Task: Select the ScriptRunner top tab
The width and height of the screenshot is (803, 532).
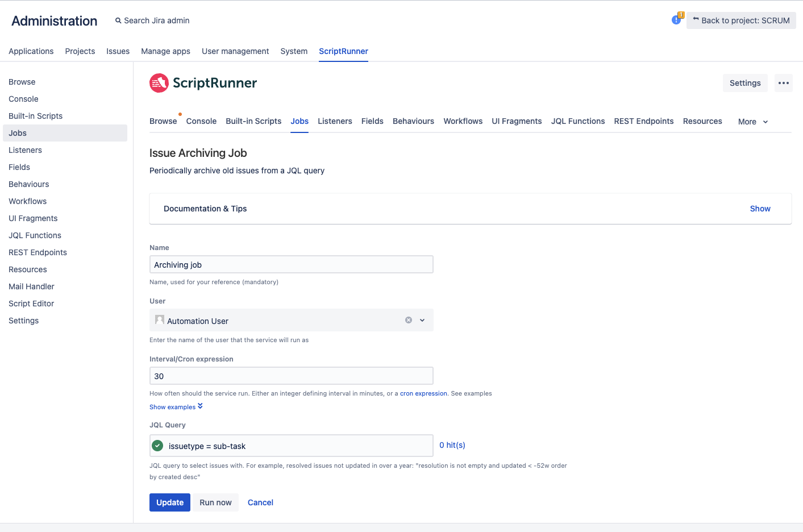Action: (343, 51)
